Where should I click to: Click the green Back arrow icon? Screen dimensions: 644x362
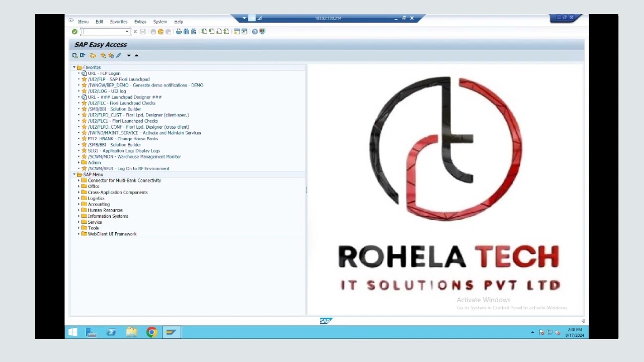(153, 32)
